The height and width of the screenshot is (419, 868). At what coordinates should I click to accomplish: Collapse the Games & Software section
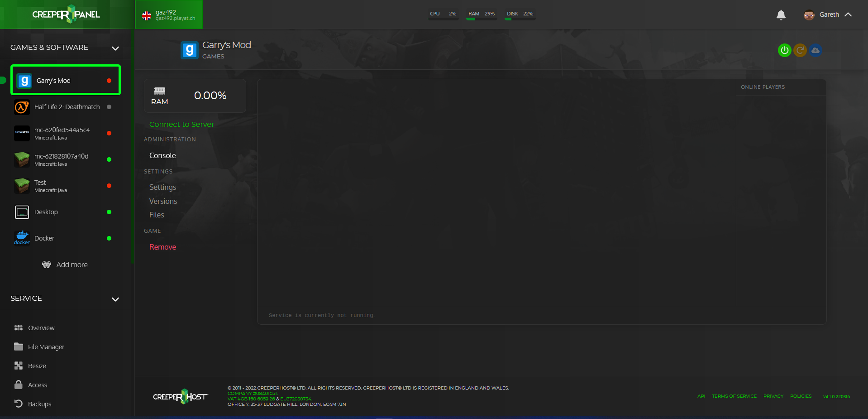tap(115, 48)
